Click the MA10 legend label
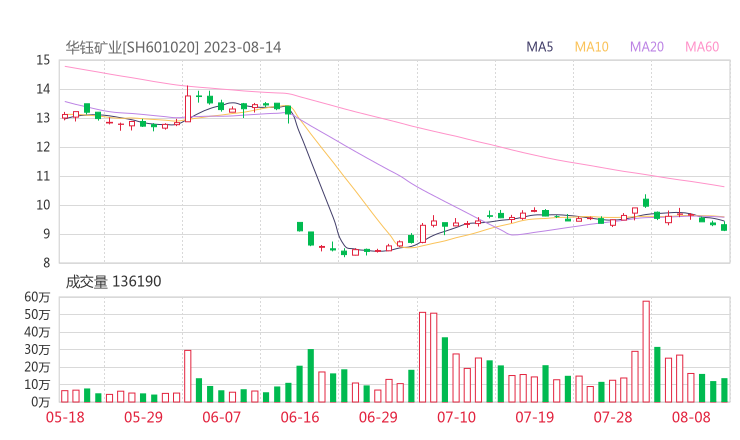The height and width of the screenshot is (440, 740). point(591,47)
